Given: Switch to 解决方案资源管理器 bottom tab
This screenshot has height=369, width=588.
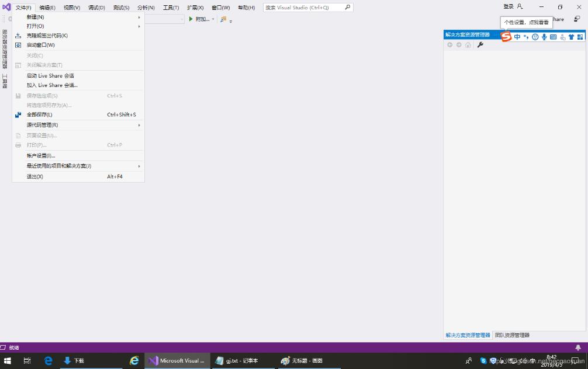Looking at the screenshot, I should (x=468, y=335).
